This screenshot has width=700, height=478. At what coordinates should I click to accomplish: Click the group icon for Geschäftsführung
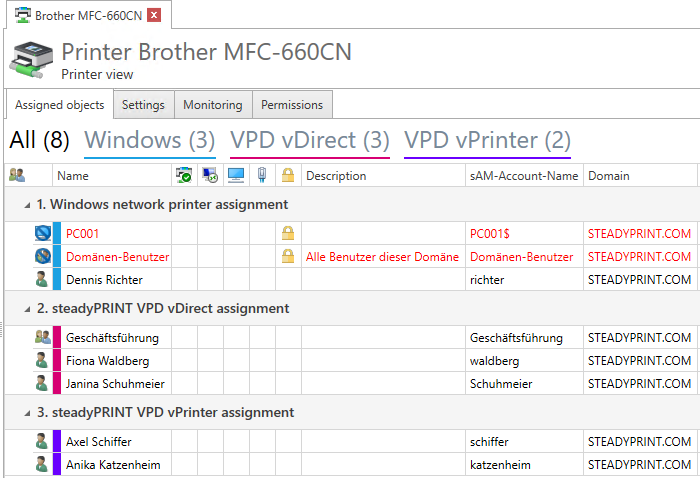[43, 337]
